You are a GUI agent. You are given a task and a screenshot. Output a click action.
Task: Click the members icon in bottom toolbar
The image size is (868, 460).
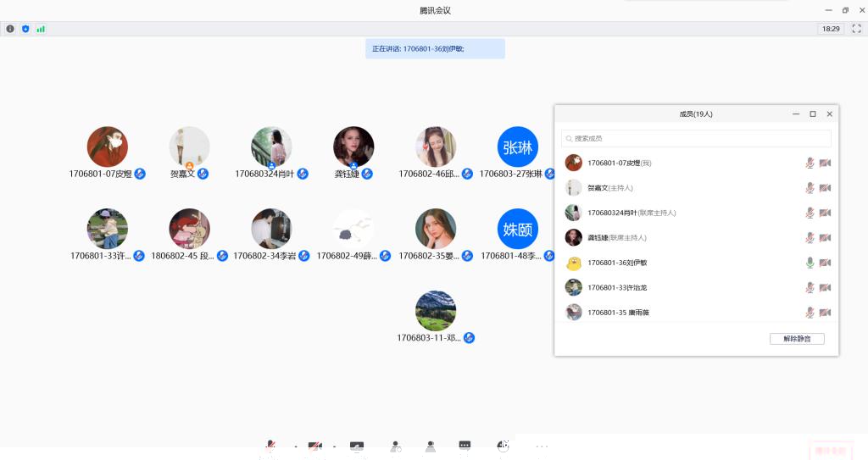point(431,446)
